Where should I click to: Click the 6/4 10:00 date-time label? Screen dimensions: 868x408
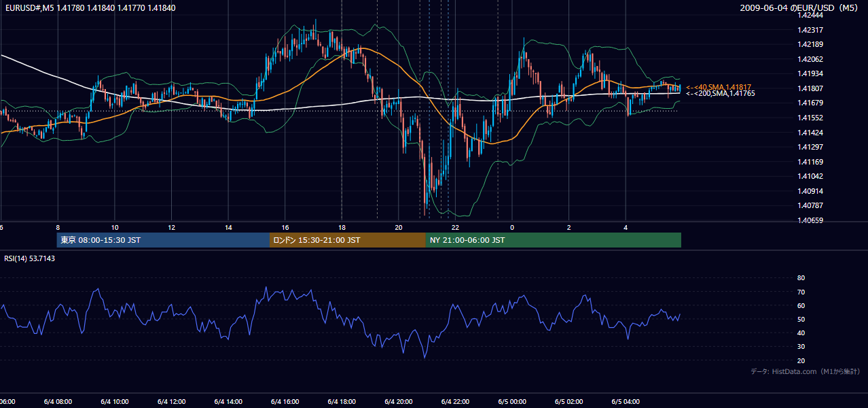coord(115,401)
